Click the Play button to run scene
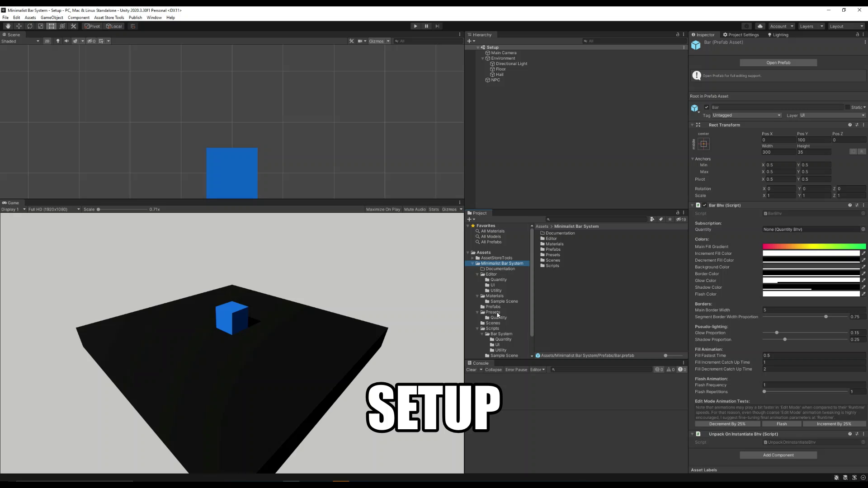868x488 pixels. (x=415, y=26)
